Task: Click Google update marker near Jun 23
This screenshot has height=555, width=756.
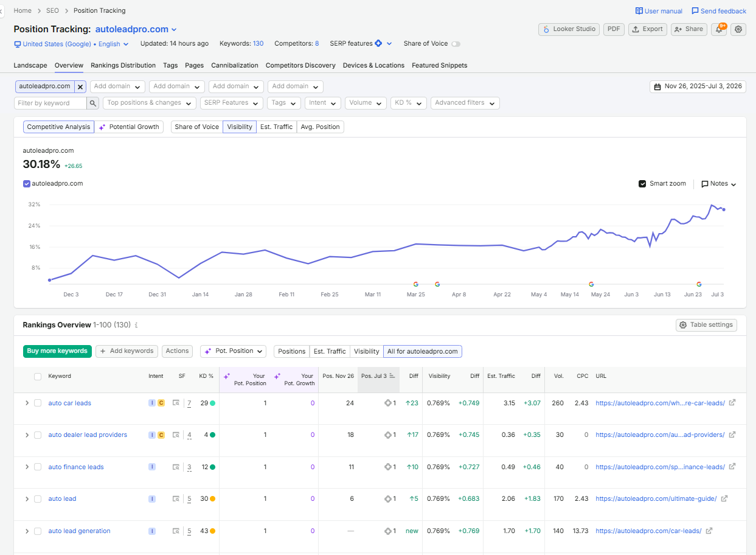Action: pos(699,284)
